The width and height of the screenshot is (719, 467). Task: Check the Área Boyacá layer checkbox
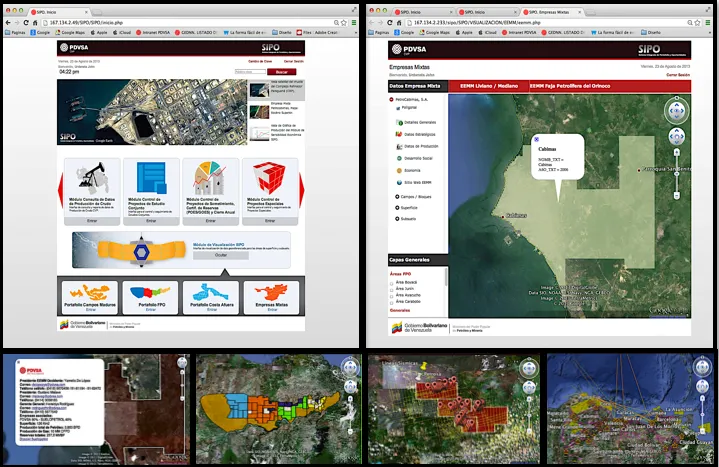click(x=392, y=283)
